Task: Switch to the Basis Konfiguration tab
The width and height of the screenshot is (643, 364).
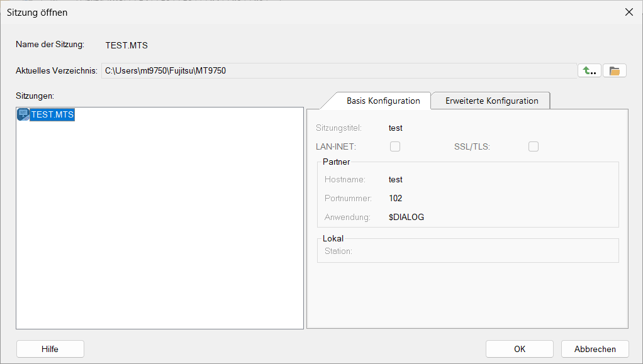Action: tap(383, 101)
